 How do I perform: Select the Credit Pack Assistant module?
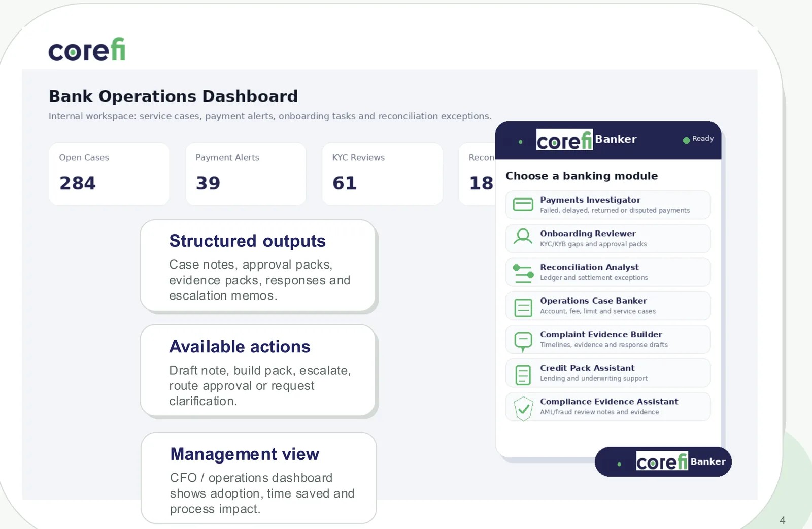click(608, 373)
